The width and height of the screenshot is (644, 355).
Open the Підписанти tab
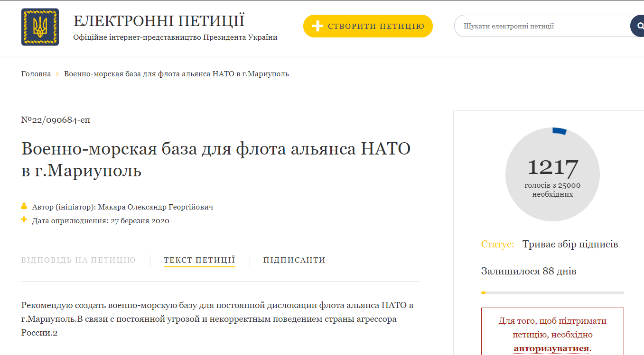294,260
